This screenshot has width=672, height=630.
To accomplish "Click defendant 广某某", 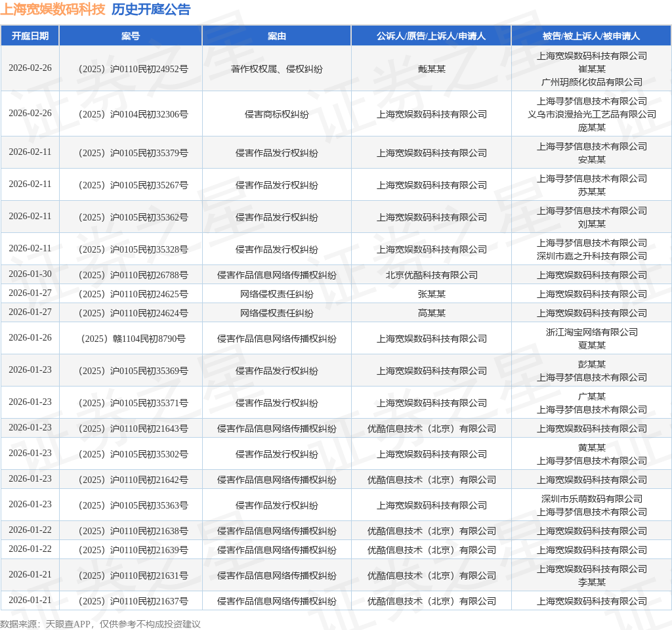I will tap(591, 396).
